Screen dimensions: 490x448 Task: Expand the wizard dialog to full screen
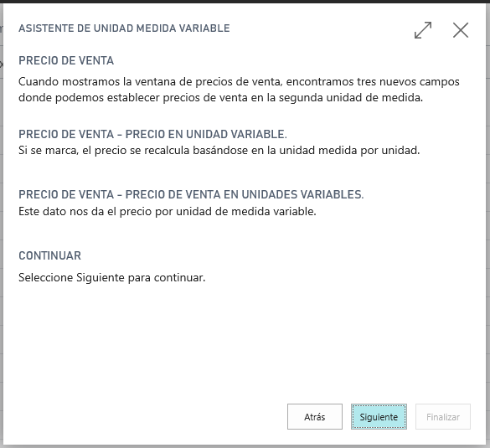[423, 30]
